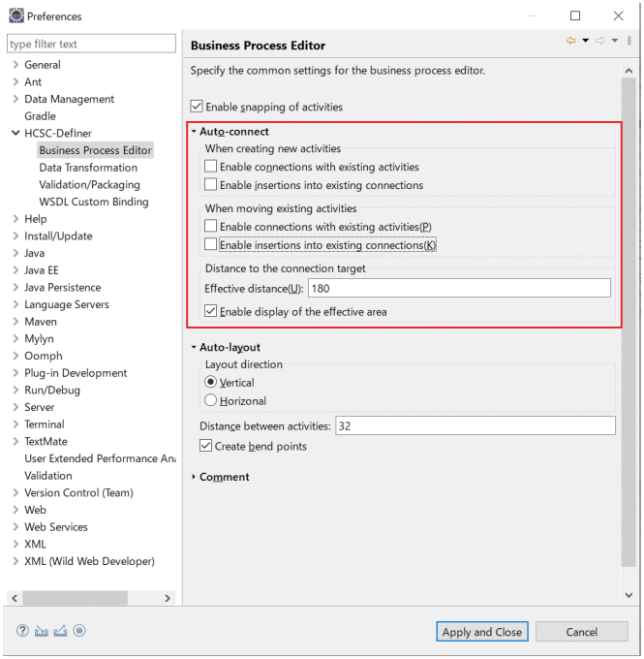Screen dimensions: 644x659
Task: Click the export preferences icon
Action: click(x=60, y=631)
